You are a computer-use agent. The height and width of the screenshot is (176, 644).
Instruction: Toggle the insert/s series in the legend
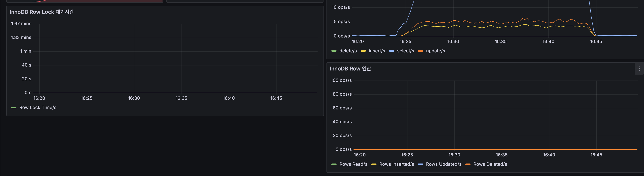377,51
